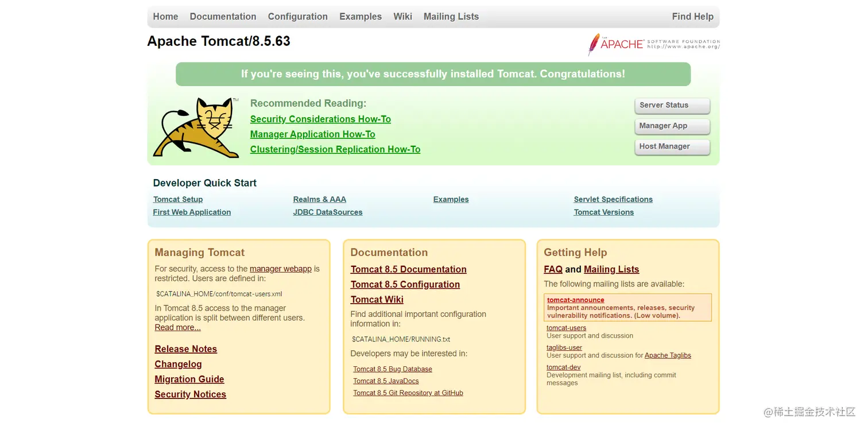Open Wiki in the top navigation

pos(402,17)
